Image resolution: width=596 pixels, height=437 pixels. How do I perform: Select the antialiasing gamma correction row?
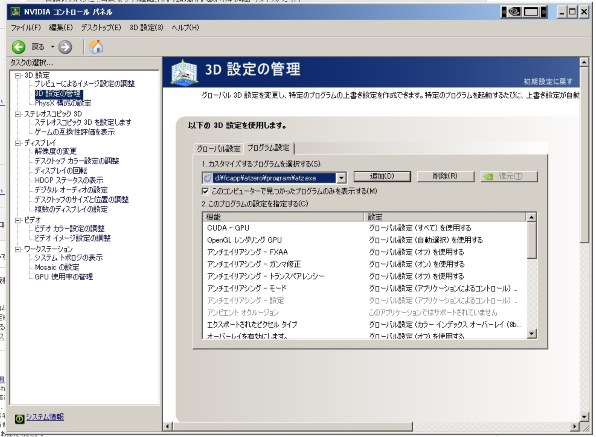(x=365, y=264)
